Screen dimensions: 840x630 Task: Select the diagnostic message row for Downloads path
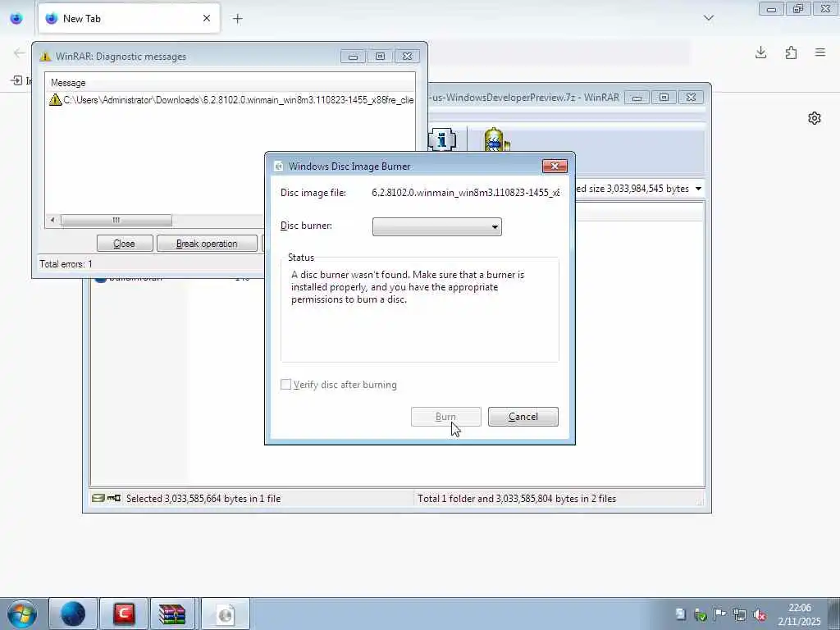231,99
